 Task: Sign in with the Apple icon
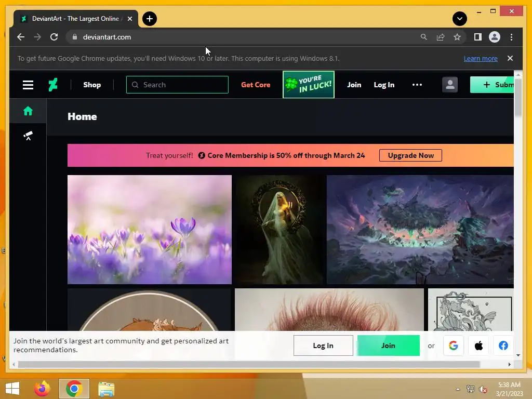tap(478, 345)
